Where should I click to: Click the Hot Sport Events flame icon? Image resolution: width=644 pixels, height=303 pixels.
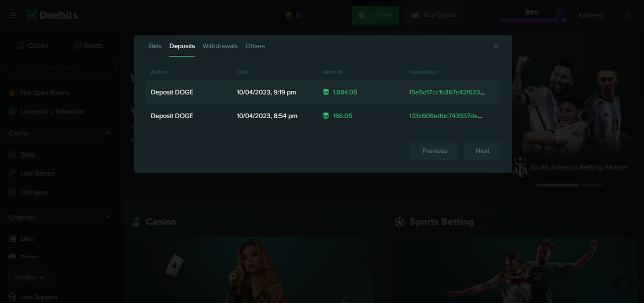point(13,93)
